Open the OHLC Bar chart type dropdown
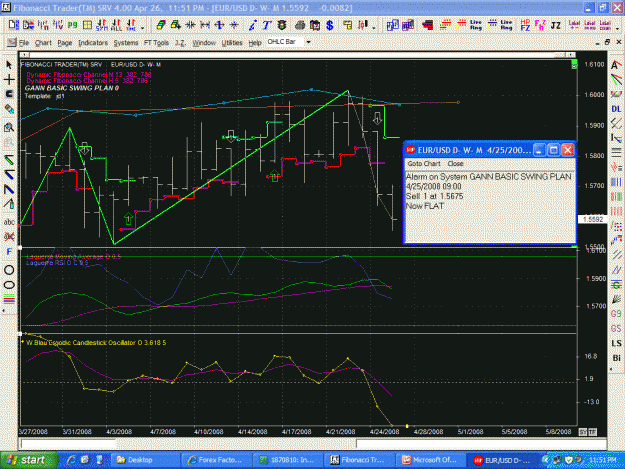The width and height of the screenshot is (625, 469). pos(308,42)
